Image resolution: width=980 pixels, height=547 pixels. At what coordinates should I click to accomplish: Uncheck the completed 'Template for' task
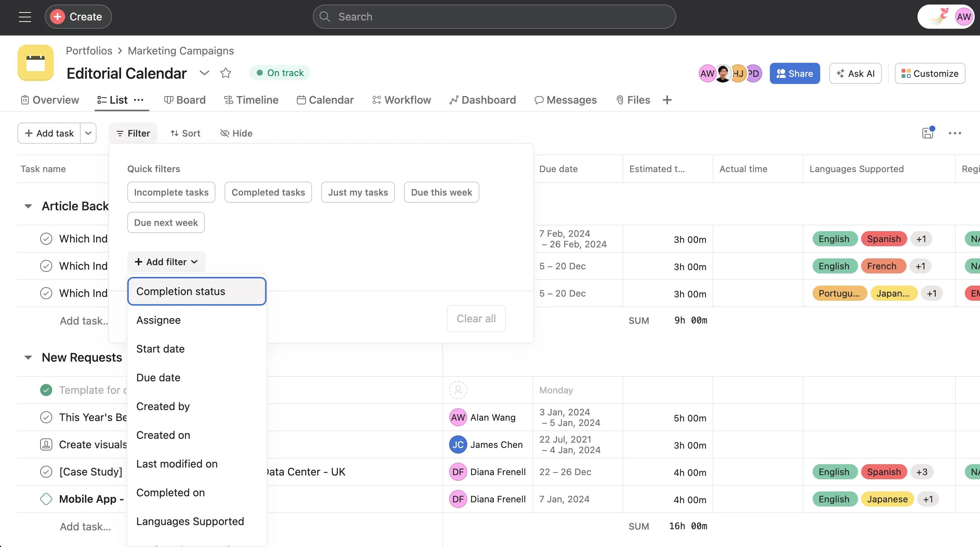46,390
